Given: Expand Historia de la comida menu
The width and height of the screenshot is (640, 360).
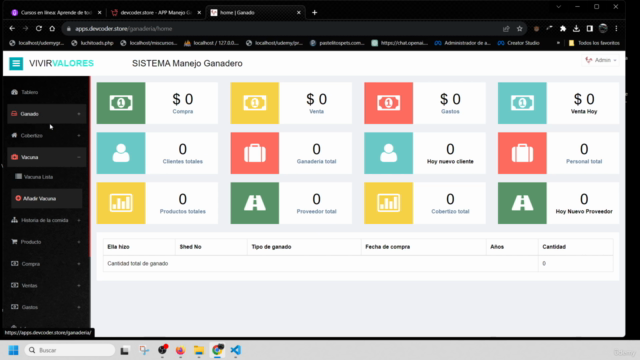Looking at the screenshot, I should coord(46,220).
